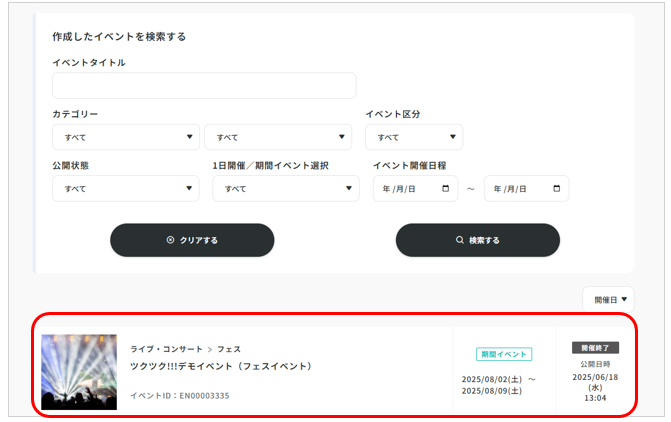This screenshot has width=671, height=422.
Task: Click the end date 年/月/日 text
Action: (x=511, y=189)
